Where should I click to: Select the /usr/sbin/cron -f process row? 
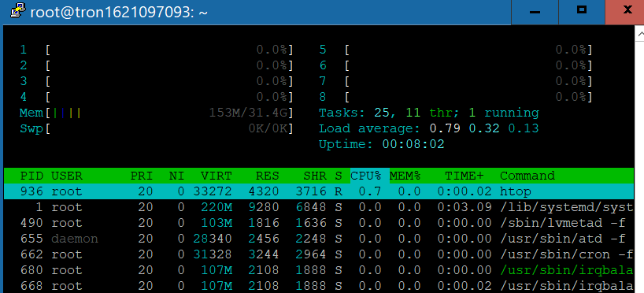319,254
